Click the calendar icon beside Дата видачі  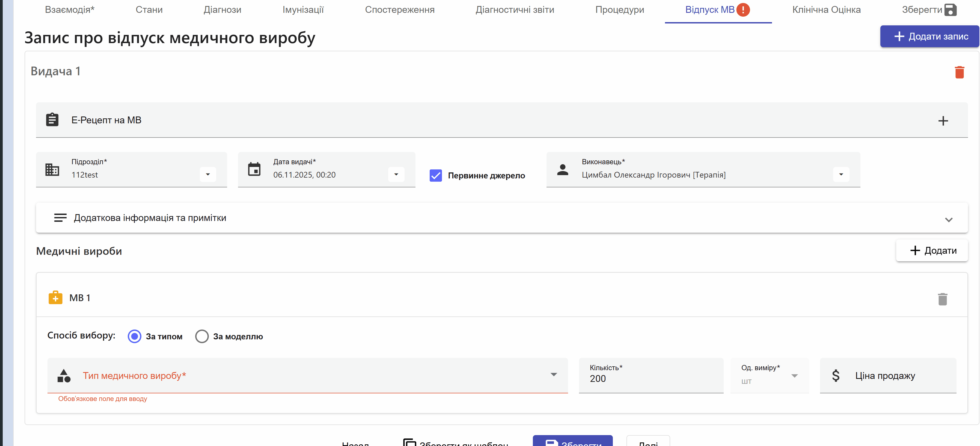tap(254, 169)
